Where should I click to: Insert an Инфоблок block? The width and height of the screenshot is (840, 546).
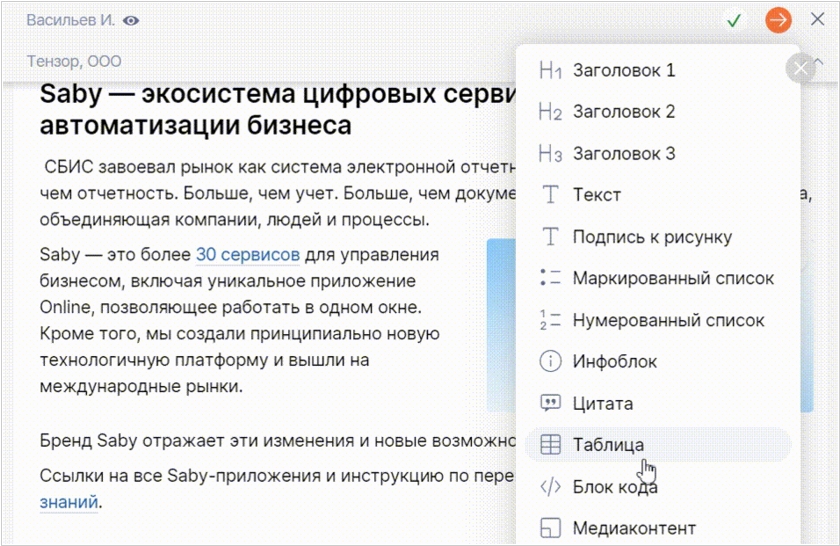click(x=658, y=361)
